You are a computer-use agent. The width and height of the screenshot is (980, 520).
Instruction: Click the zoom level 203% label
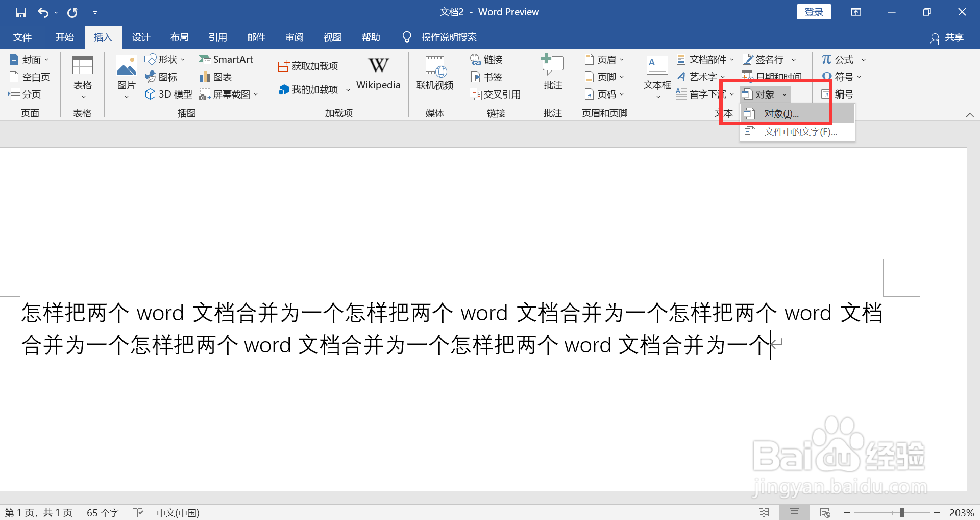[962, 512]
